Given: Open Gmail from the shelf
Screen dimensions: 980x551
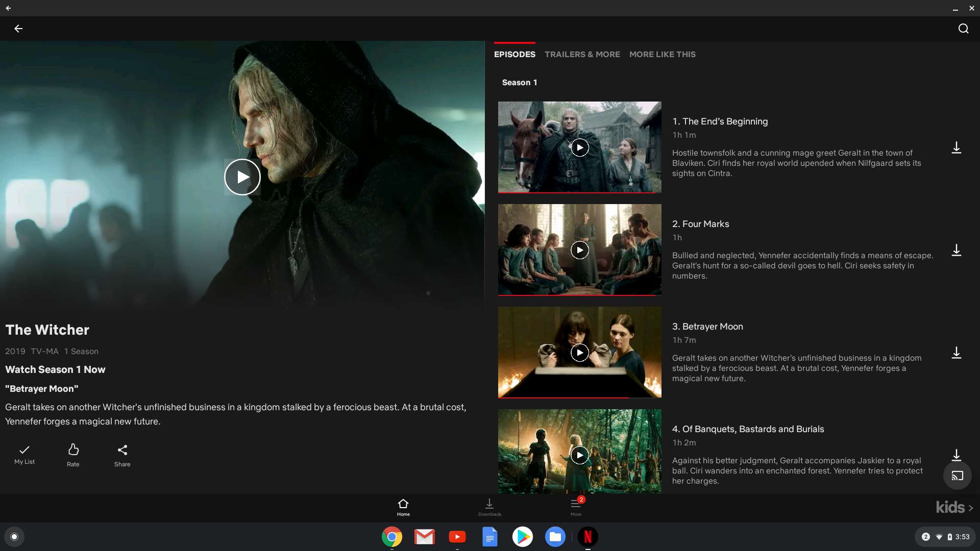Looking at the screenshot, I should (425, 537).
